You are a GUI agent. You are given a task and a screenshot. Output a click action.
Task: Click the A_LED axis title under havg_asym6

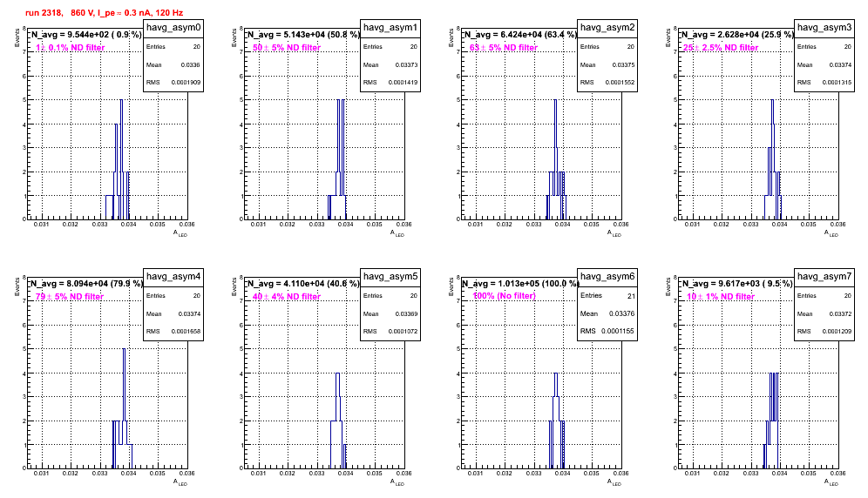[x=614, y=482]
